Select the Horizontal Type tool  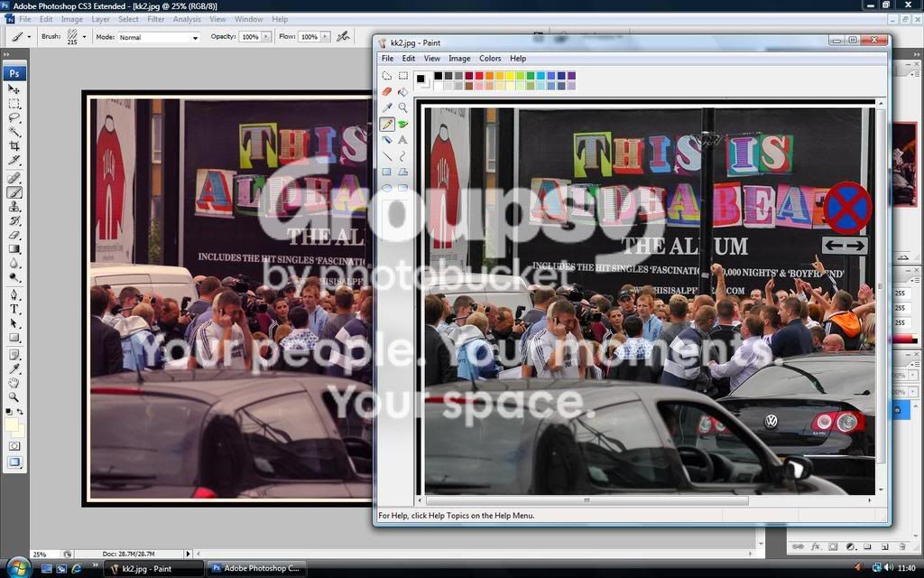pyautogui.click(x=14, y=309)
